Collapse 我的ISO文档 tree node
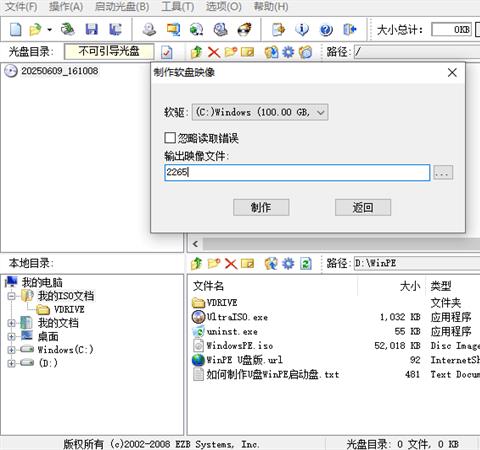 tap(12, 296)
